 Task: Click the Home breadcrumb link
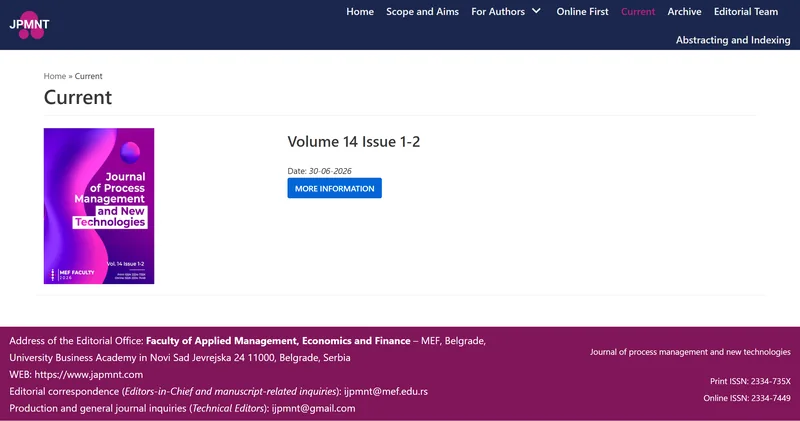pyautogui.click(x=55, y=76)
